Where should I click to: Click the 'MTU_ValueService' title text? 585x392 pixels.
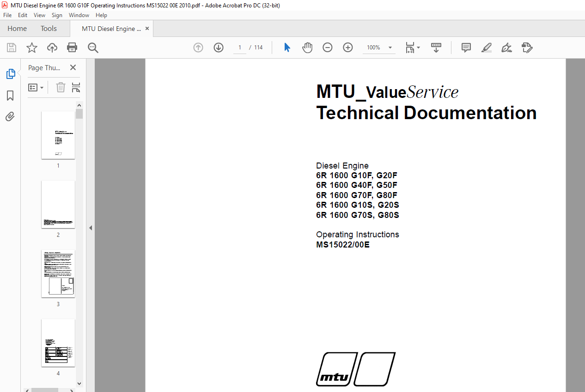(387, 92)
